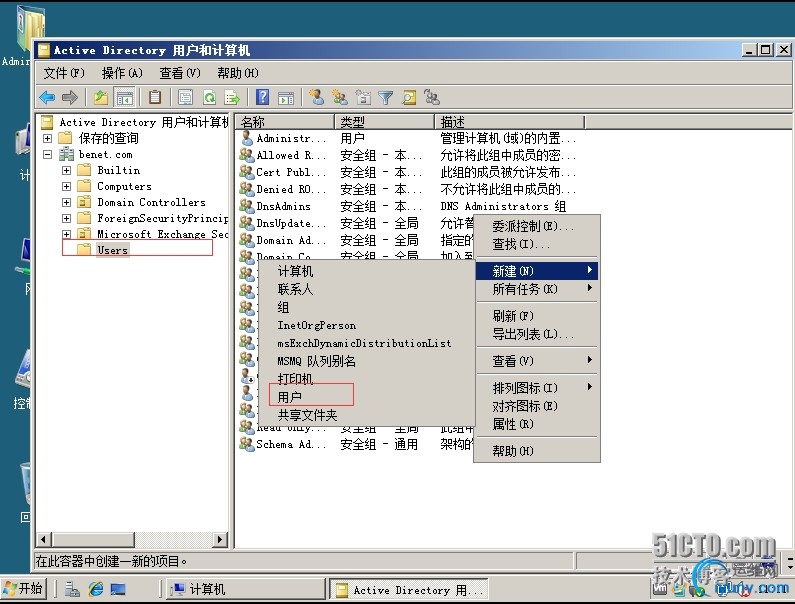795x604 pixels.
Task: Switch to 计算机 taskbar button
Action: 245,589
